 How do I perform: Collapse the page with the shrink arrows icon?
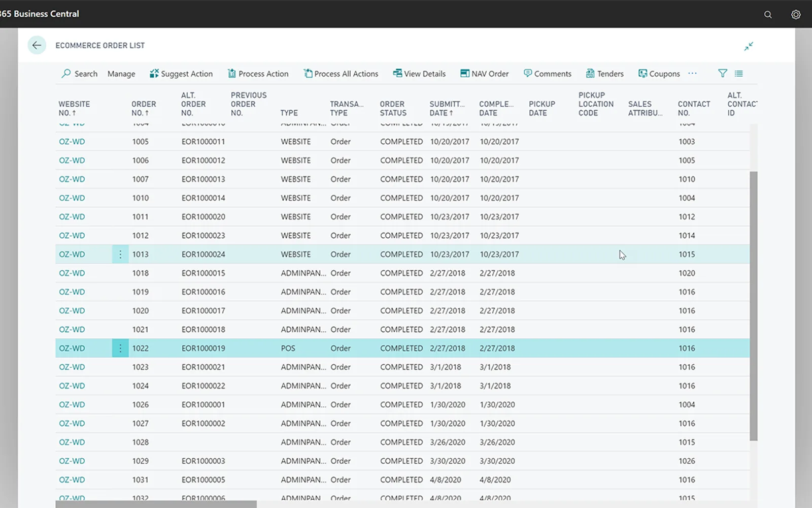pyautogui.click(x=749, y=46)
